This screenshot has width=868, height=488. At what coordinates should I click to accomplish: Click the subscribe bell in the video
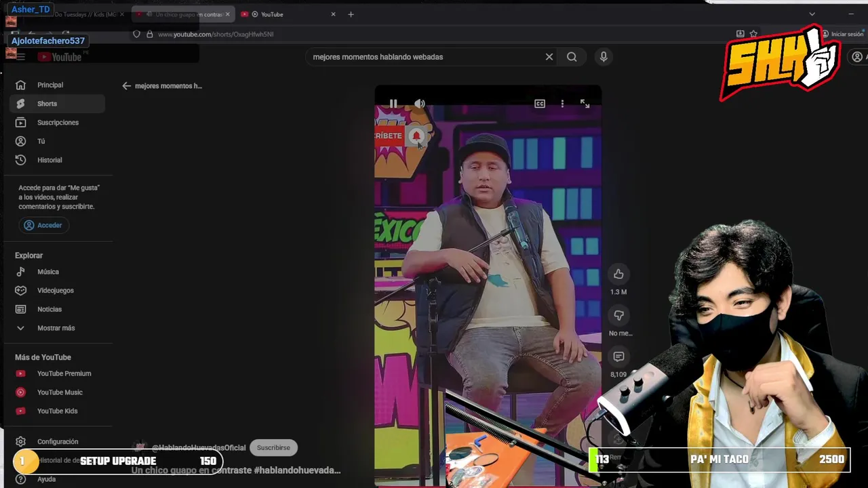click(416, 136)
